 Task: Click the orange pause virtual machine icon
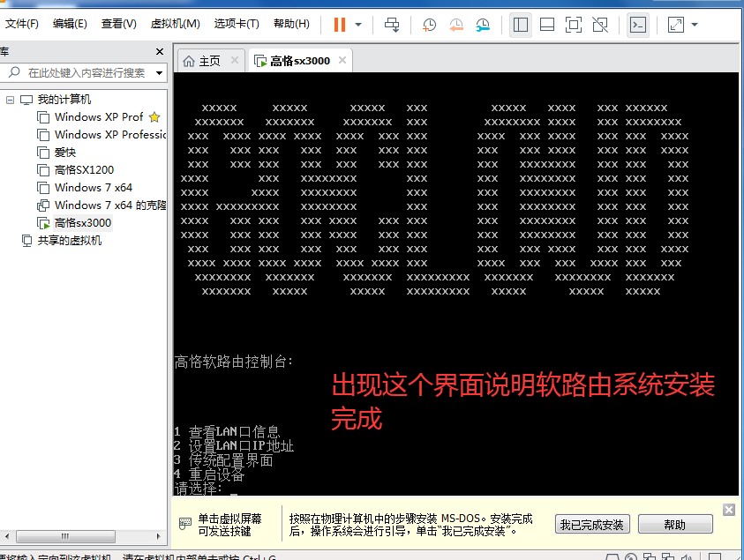point(340,25)
